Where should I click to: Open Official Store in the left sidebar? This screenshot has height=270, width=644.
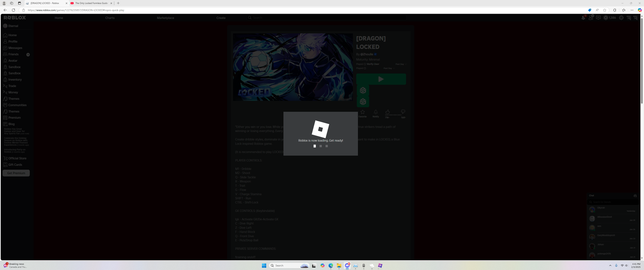pyautogui.click(x=15, y=158)
